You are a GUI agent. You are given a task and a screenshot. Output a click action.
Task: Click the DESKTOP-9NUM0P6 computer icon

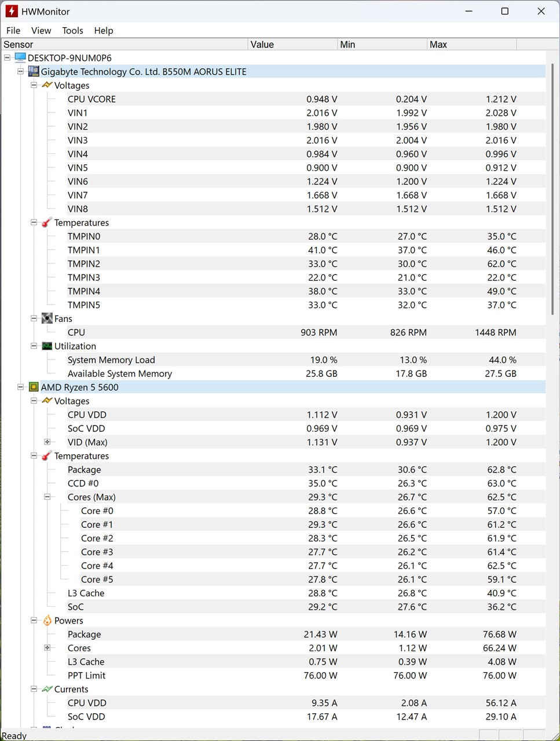[x=20, y=58]
